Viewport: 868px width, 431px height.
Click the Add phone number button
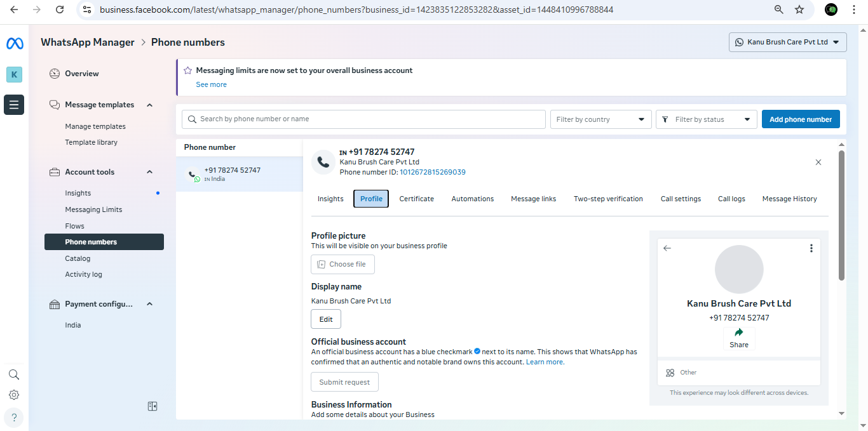pos(801,119)
